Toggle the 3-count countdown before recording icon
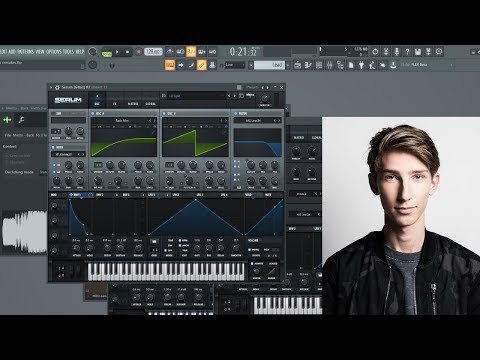This screenshot has height=360, width=480. coord(191,52)
